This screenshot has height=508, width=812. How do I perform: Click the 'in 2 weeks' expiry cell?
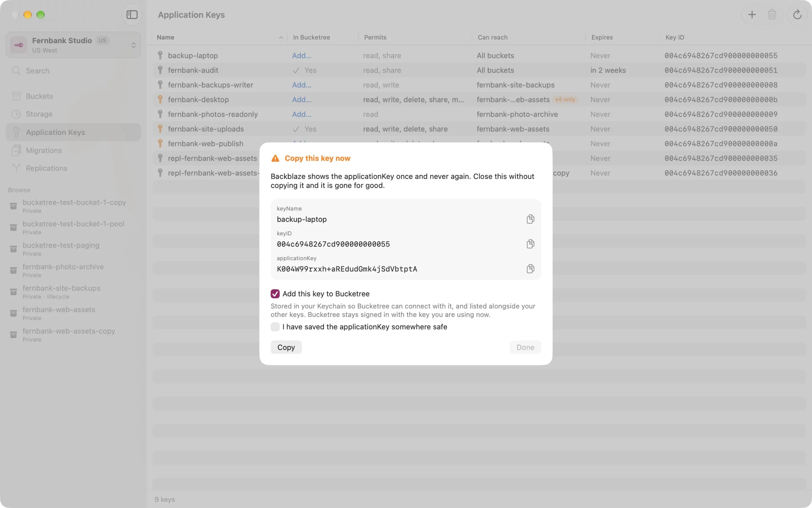608,70
